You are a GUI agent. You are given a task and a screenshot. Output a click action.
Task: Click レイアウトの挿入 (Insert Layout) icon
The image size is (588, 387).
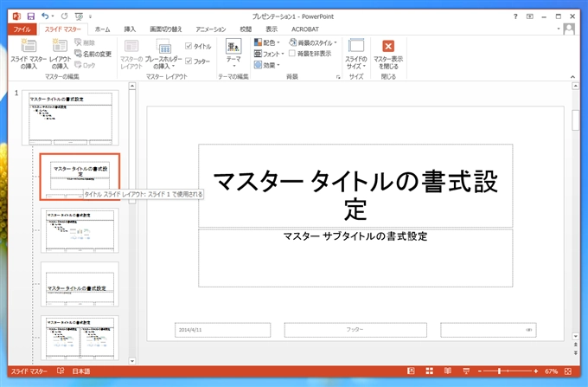(x=60, y=54)
